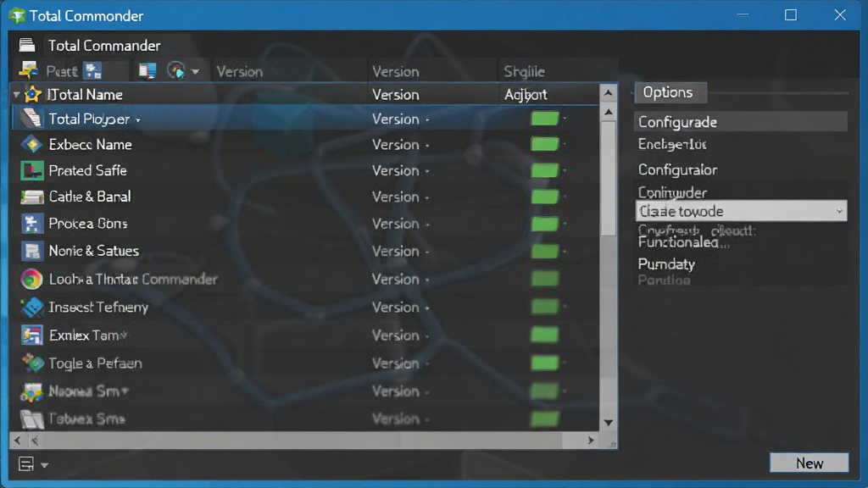Click the panel layout toolbar icon
This screenshot has width=868, height=488.
147,71
